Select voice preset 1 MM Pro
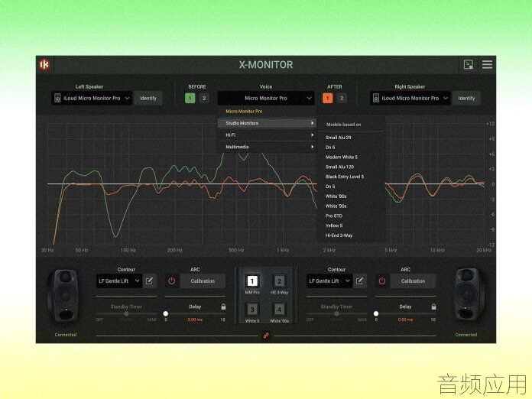Image resolution: width=532 pixels, height=399 pixels. pyautogui.click(x=252, y=281)
